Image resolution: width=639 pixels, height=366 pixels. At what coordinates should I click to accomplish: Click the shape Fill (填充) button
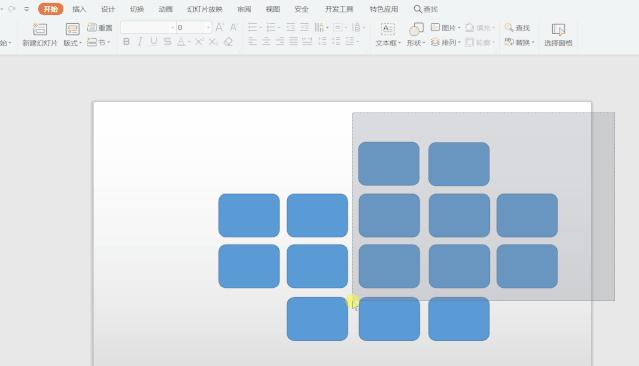click(480, 27)
